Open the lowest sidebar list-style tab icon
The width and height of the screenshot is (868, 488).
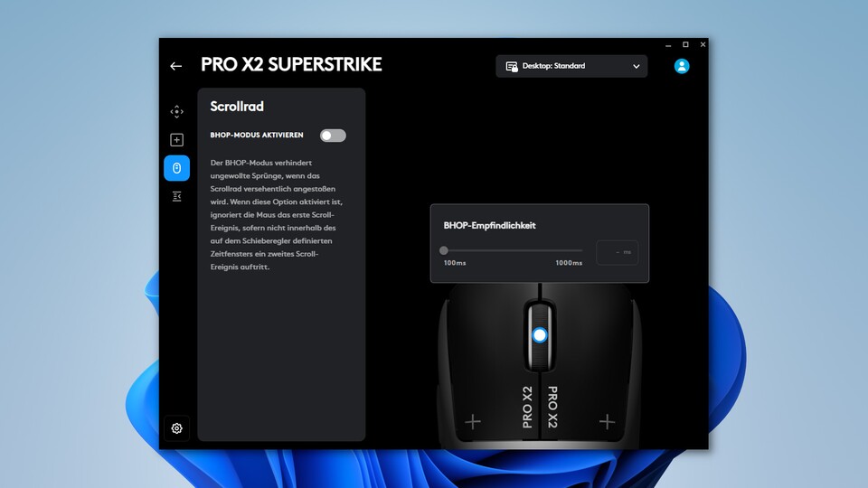point(176,196)
